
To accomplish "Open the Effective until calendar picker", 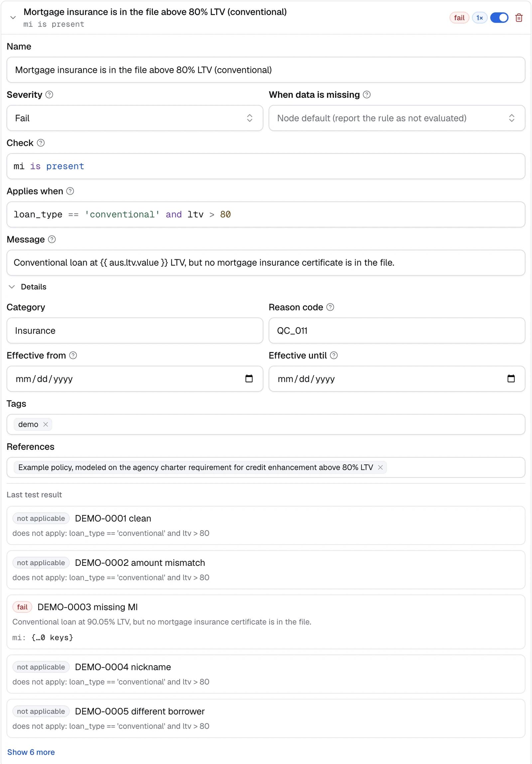I will [x=511, y=379].
